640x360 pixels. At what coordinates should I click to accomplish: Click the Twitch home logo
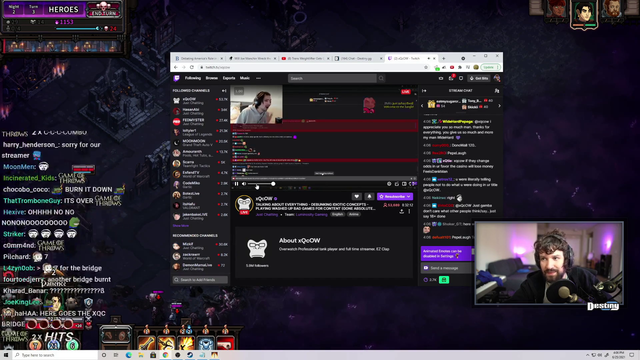(177, 78)
